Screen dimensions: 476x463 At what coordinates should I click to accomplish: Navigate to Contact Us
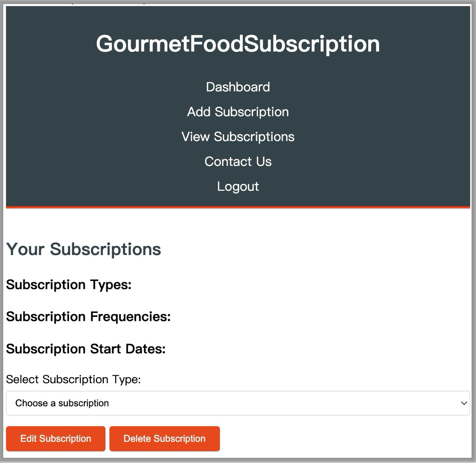(x=238, y=162)
